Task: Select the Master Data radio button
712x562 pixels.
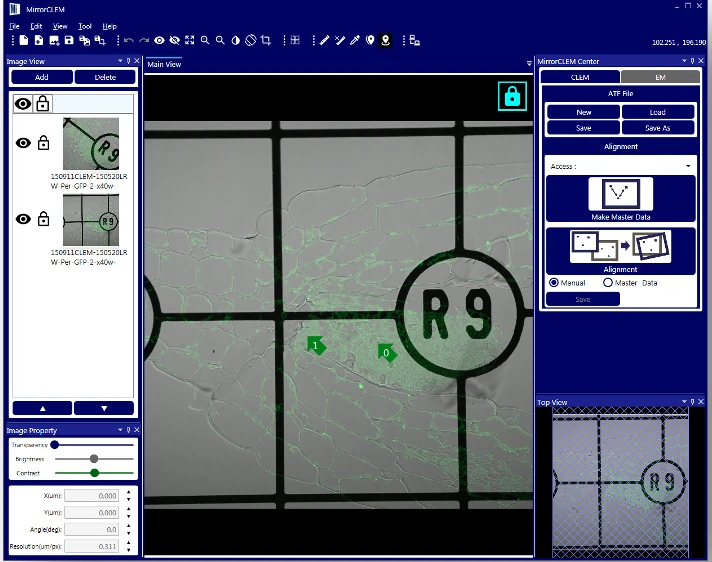Action: click(608, 282)
